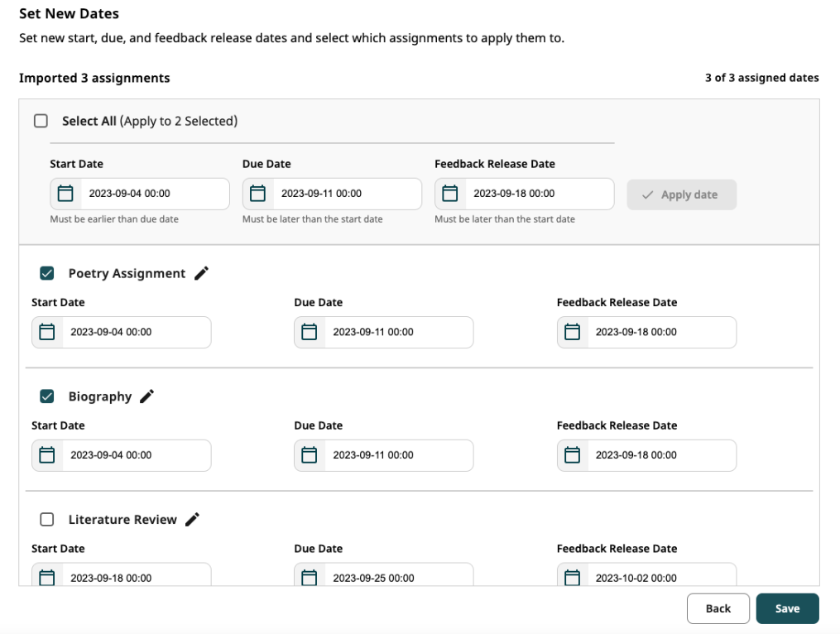Click the calendar icon for Biography Feedback Release Date

(x=572, y=455)
